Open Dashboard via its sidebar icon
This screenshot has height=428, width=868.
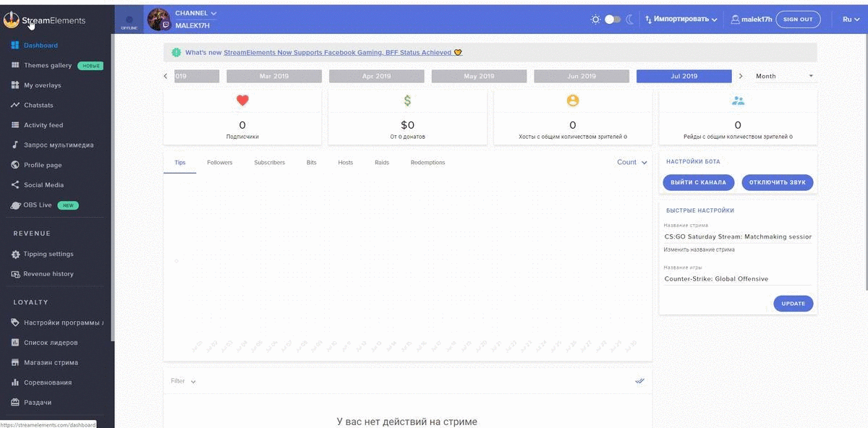click(15, 46)
